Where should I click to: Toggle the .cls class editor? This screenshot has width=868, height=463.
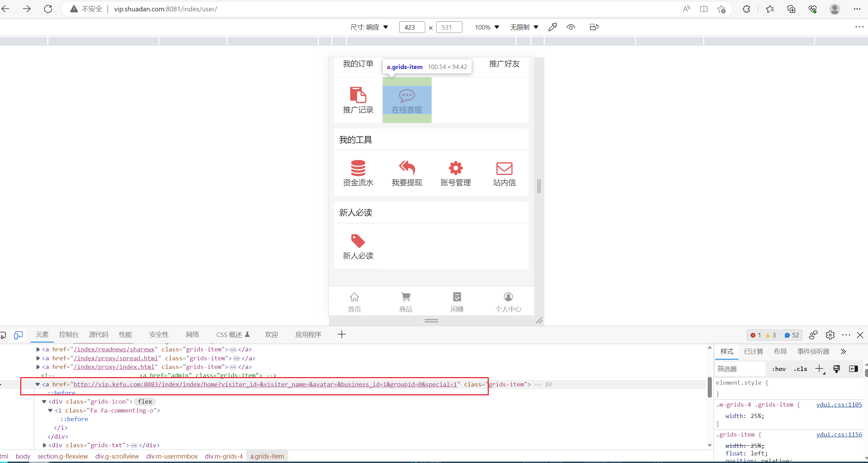click(x=800, y=369)
